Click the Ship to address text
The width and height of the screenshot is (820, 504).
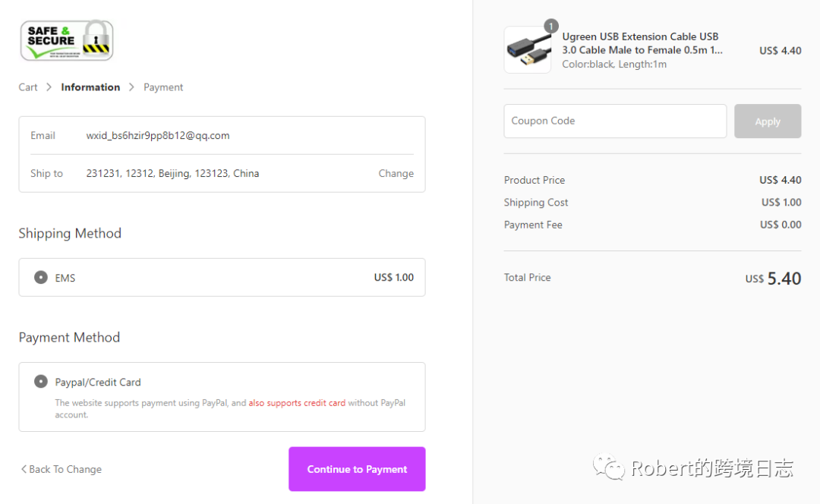pos(172,173)
